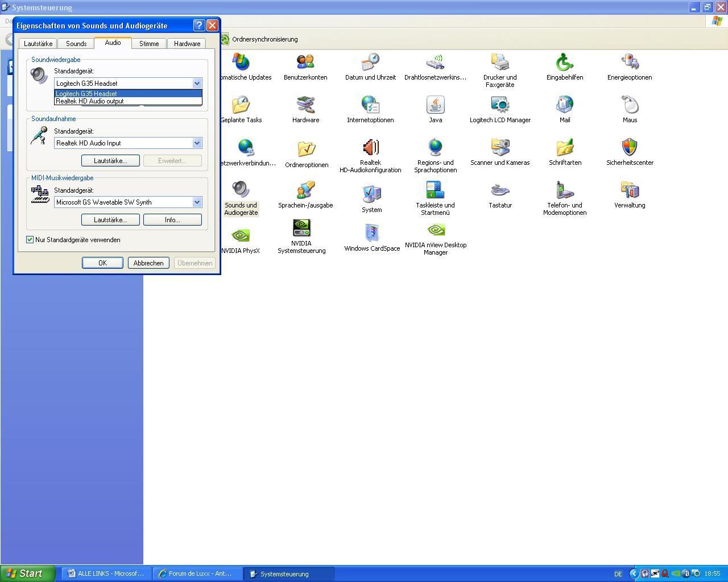Open Energieoptionen icon
Viewport: 728px width, 582px height.
click(630, 67)
